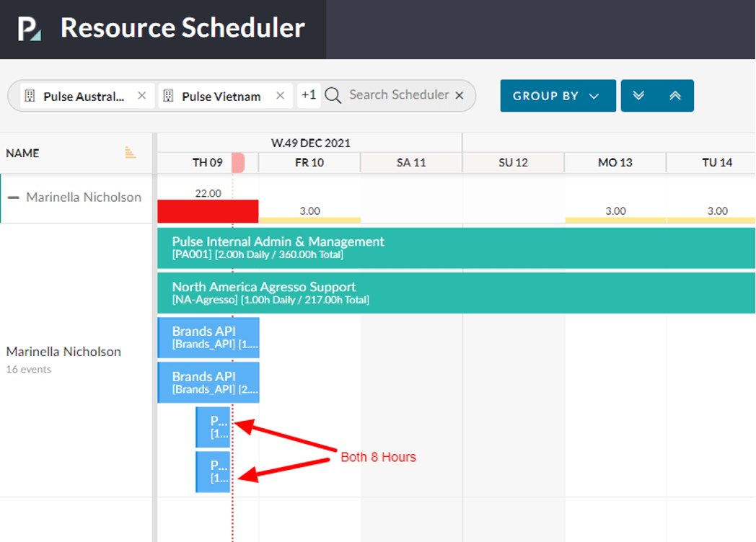
Task: Select the TU 14 day header
Action: [x=711, y=162]
